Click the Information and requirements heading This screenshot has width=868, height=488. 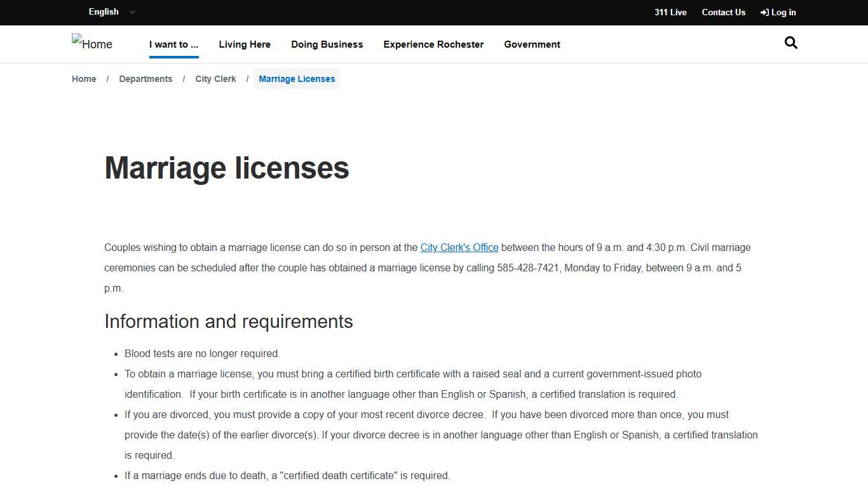pyautogui.click(x=229, y=322)
